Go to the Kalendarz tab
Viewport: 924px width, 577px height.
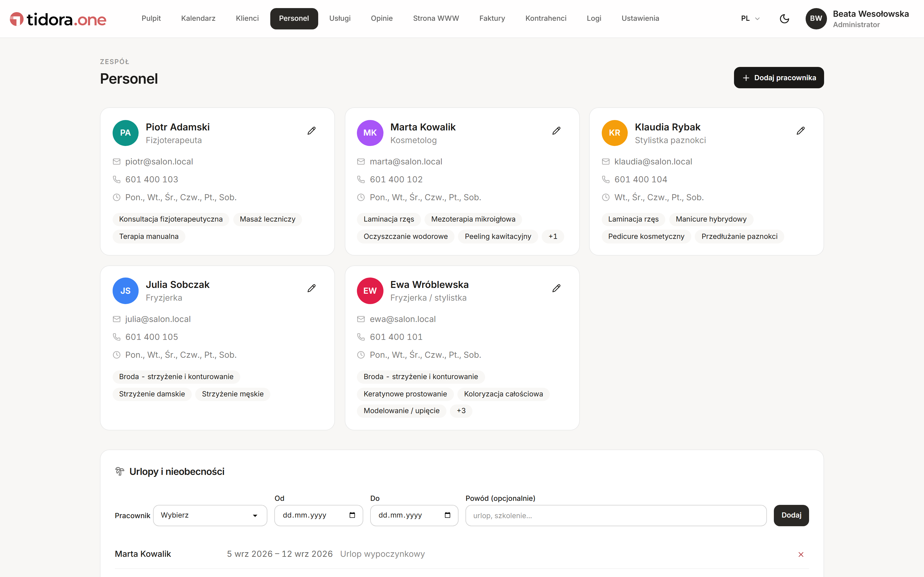pyautogui.click(x=198, y=18)
